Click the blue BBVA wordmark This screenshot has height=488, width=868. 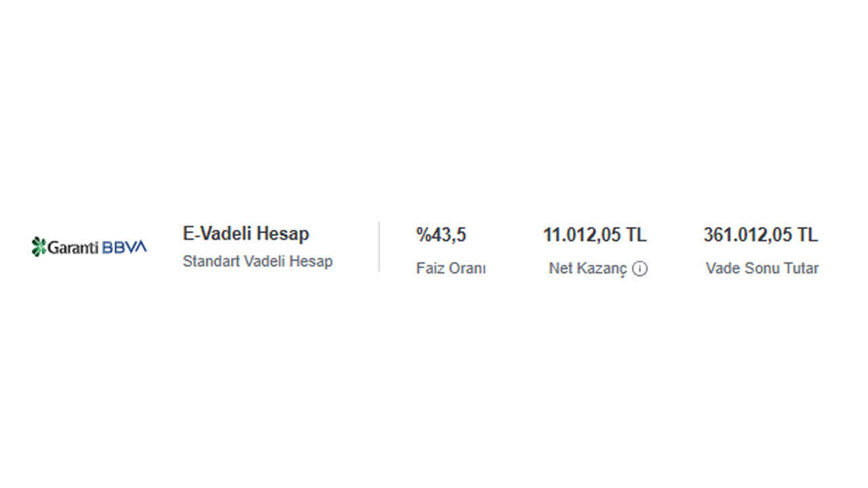(125, 247)
